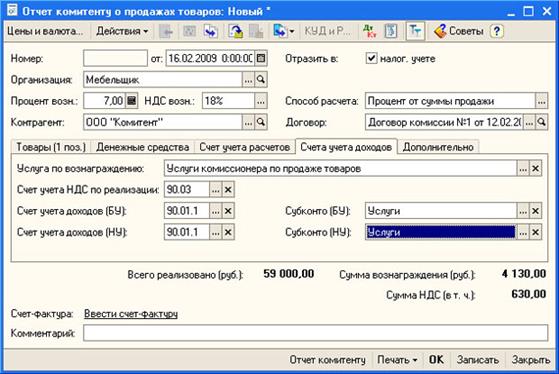Clear the Субконто (БУ) field
The width and height of the screenshot is (559, 374).
coord(535,211)
